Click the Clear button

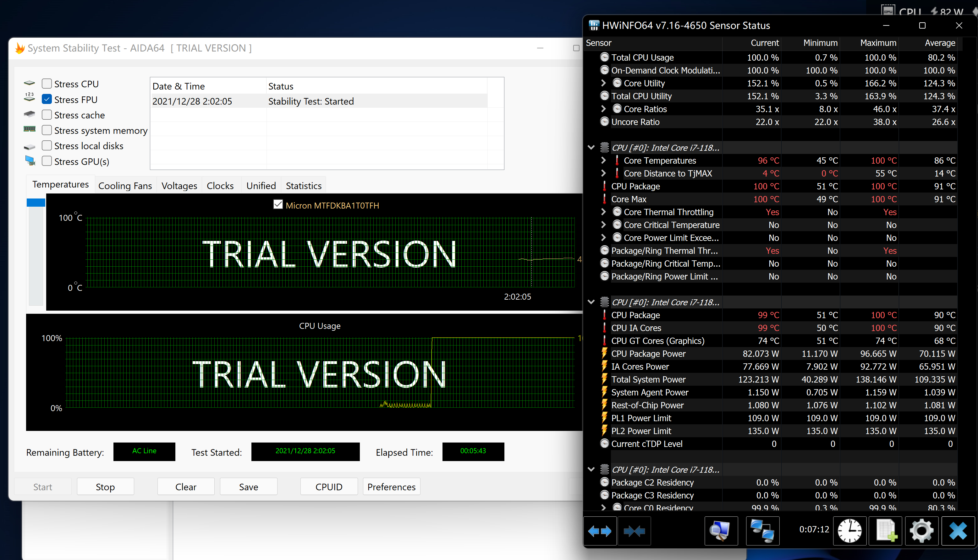click(186, 487)
